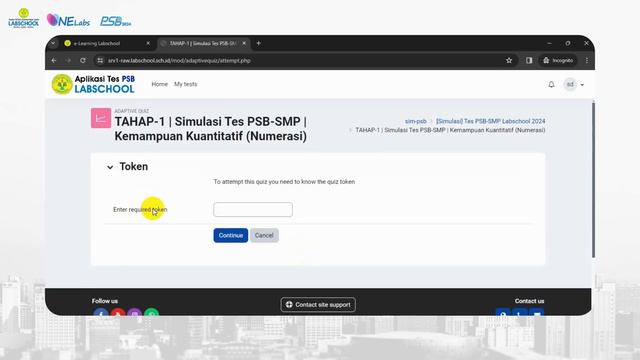The height and width of the screenshot is (360, 640).
Task: Click the pink adaptive quiz icon
Action: tap(101, 118)
